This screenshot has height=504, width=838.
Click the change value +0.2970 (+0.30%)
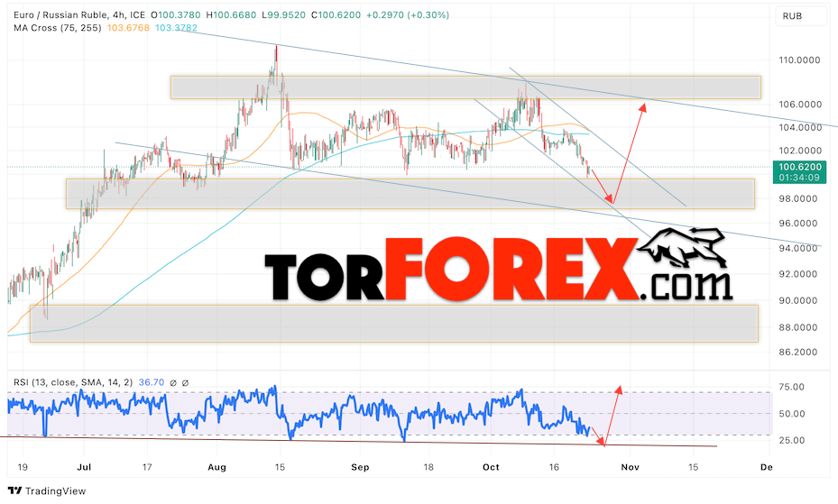click(408, 15)
